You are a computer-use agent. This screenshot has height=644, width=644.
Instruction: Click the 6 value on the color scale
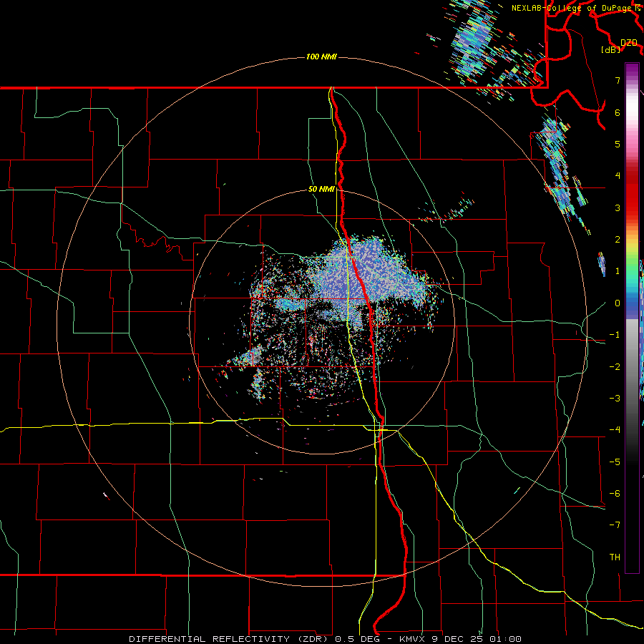click(x=618, y=112)
